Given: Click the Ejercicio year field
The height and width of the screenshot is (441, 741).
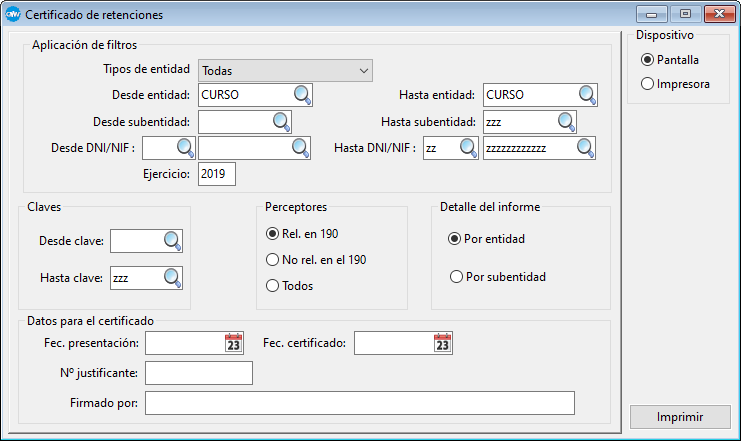Looking at the screenshot, I should (x=217, y=174).
